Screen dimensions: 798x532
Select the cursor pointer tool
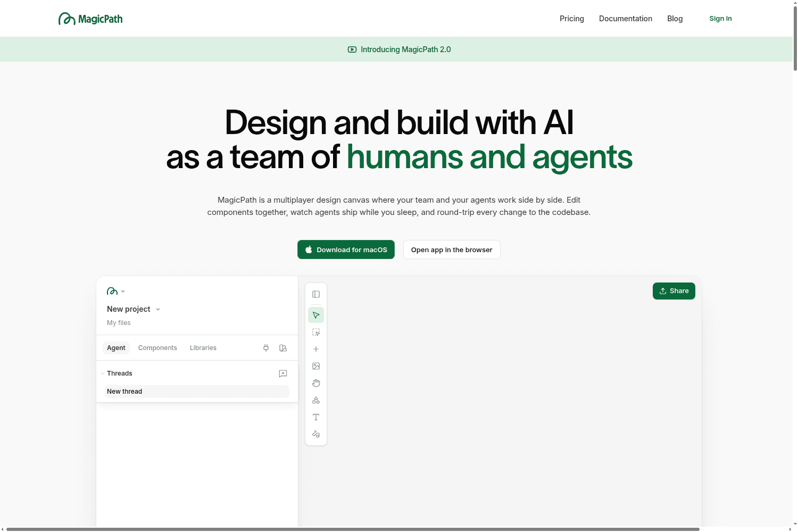[x=316, y=315]
